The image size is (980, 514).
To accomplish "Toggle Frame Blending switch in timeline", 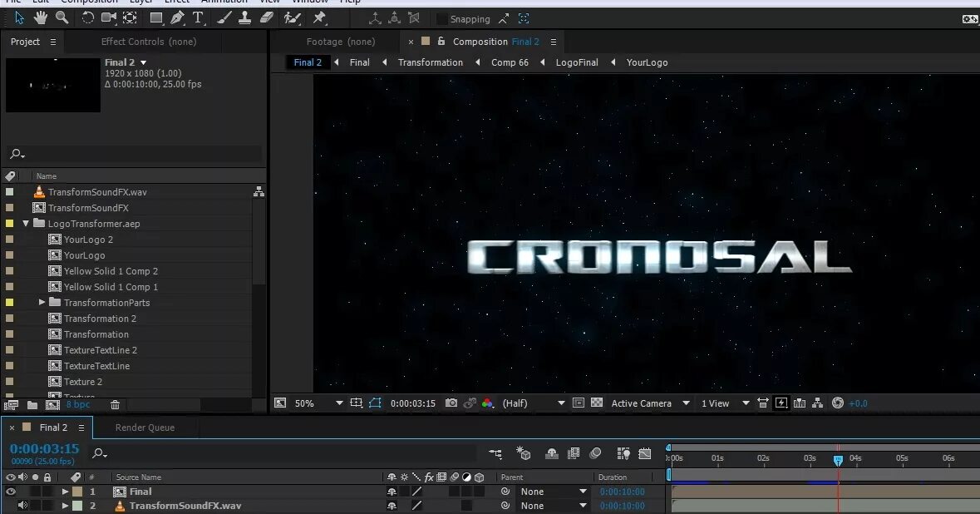I will [x=574, y=453].
